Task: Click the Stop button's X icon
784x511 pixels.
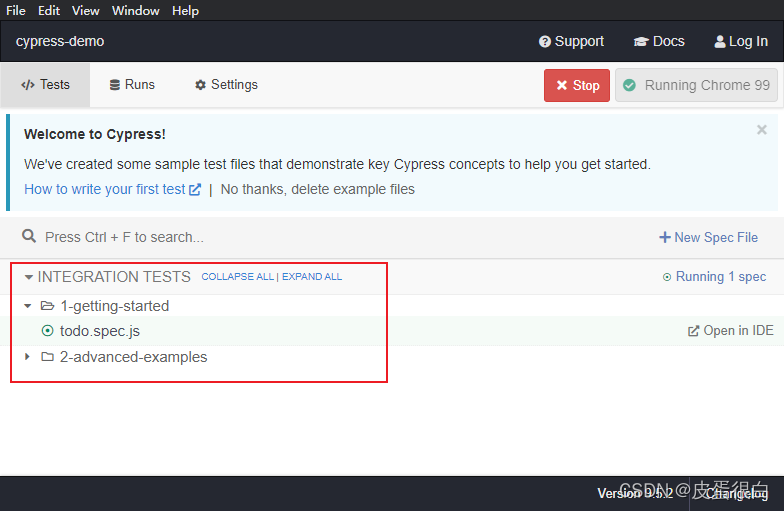Action: [x=562, y=86]
